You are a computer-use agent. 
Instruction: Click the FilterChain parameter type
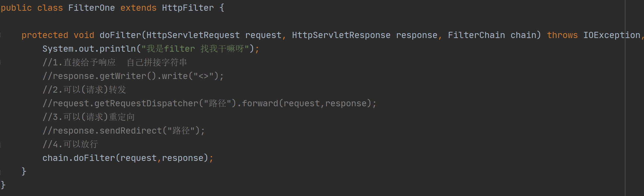[477, 35]
